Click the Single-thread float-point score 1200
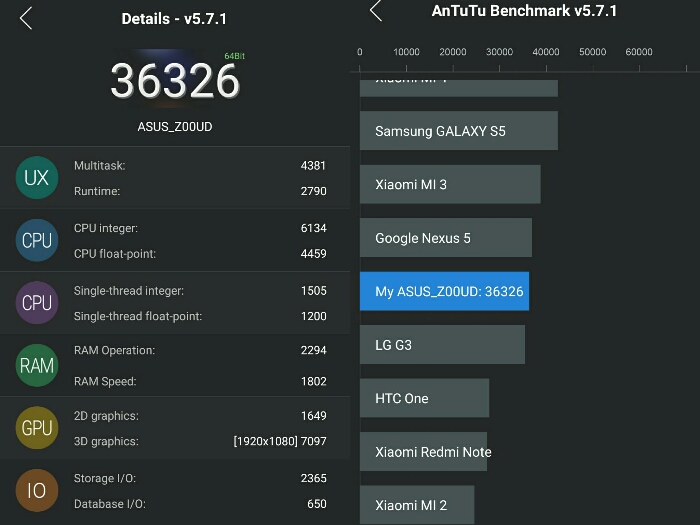Viewport: 700px width, 525px height. 313,316
